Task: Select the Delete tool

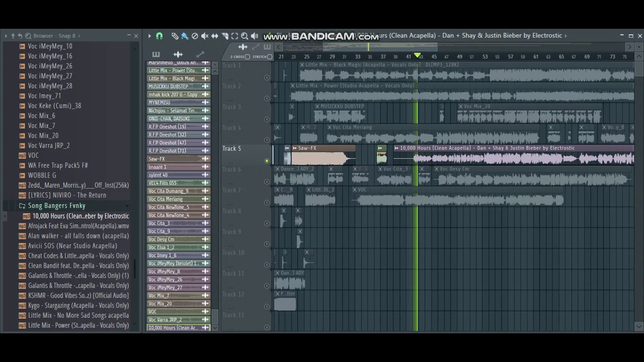Action: [x=195, y=36]
